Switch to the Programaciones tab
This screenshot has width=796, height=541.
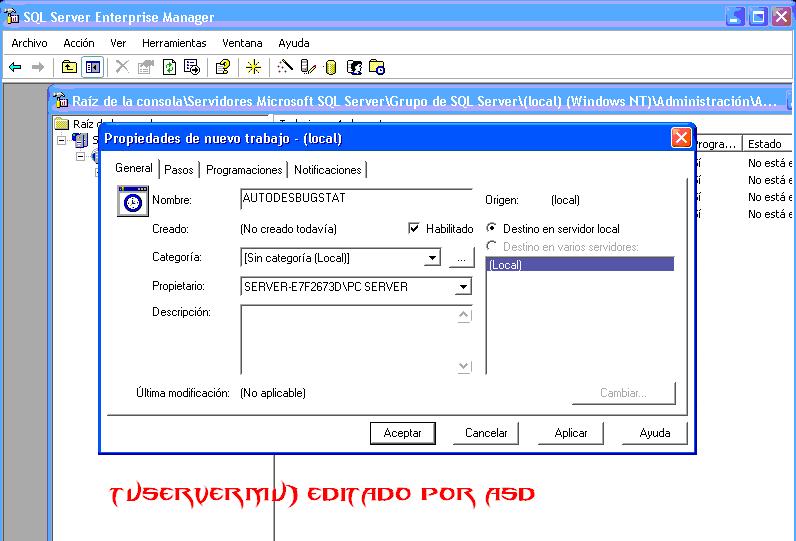(x=244, y=170)
